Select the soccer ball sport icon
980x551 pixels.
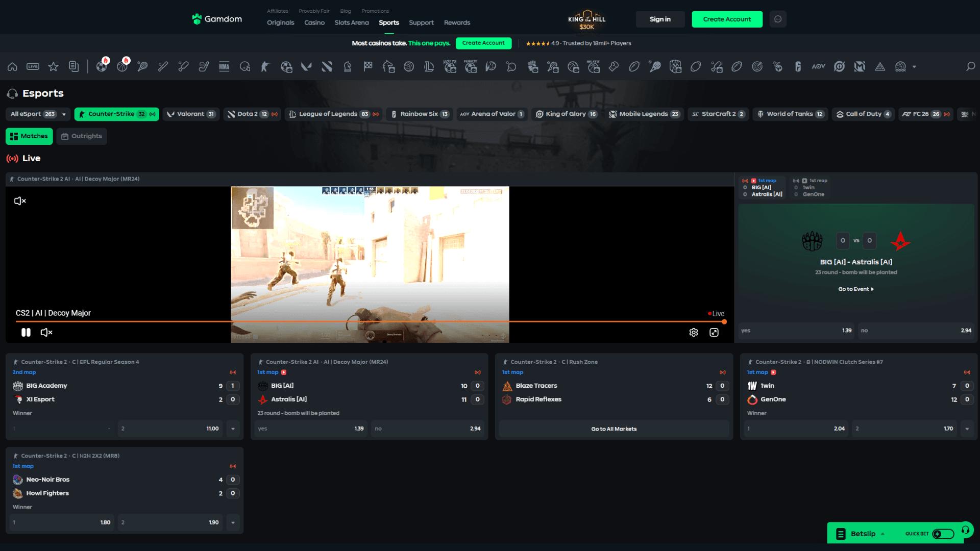[x=102, y=67]
